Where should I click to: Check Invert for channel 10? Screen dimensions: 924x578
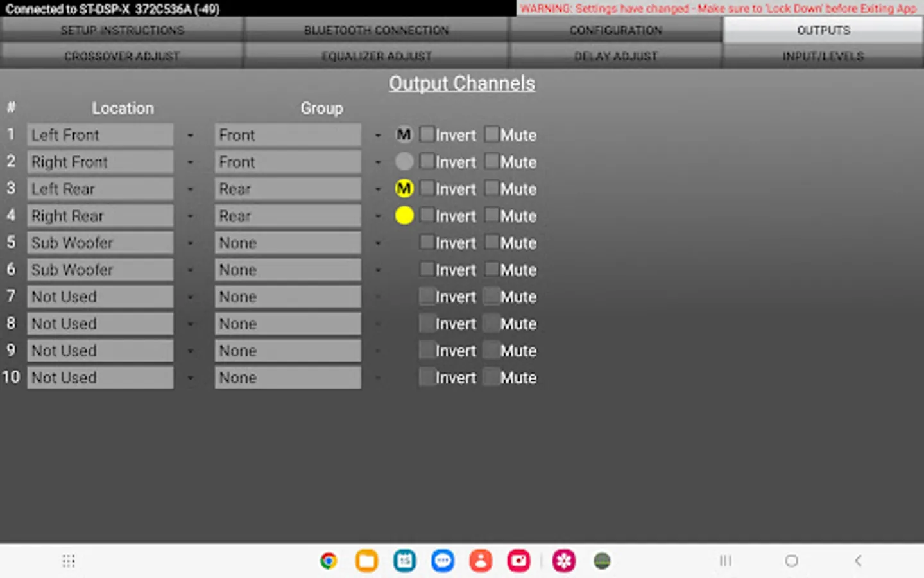427,377
